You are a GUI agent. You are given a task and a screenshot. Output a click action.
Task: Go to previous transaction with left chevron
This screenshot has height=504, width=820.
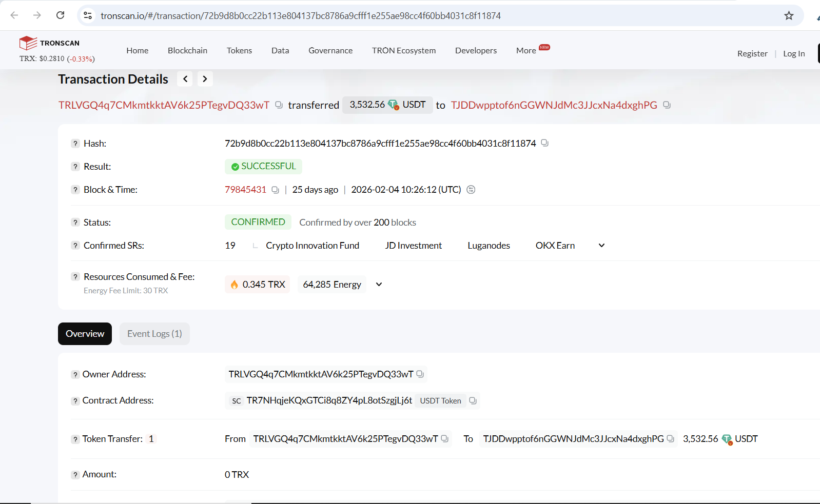[x=185, y=79]
